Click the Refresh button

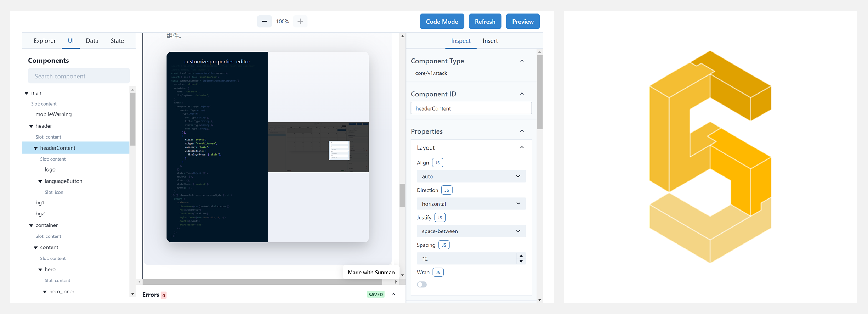(x=485, y=21)
